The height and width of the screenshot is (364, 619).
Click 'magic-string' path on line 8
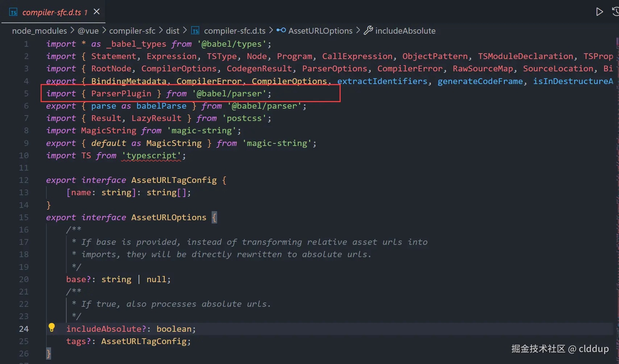pyautogui.click(x=202, y=130)
